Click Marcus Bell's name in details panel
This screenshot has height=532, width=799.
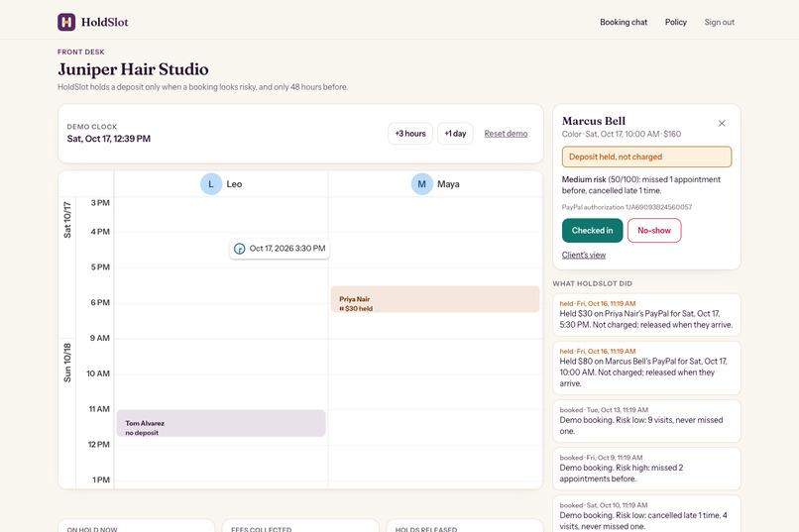[x=594, y=121]
